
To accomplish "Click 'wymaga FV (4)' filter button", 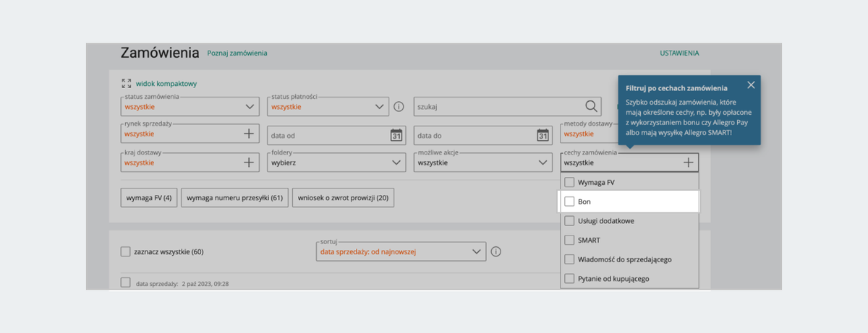I will pyautogui.click(x=148, y=198).
